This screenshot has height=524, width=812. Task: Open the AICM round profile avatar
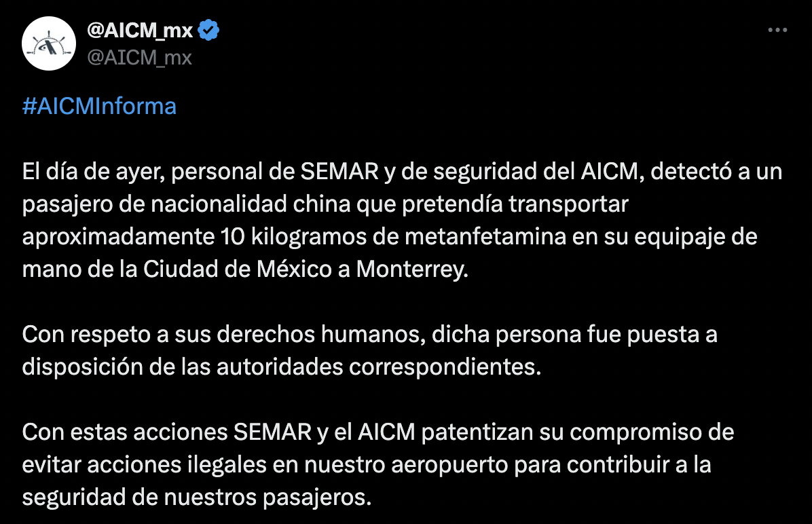(x=49, y=43)
